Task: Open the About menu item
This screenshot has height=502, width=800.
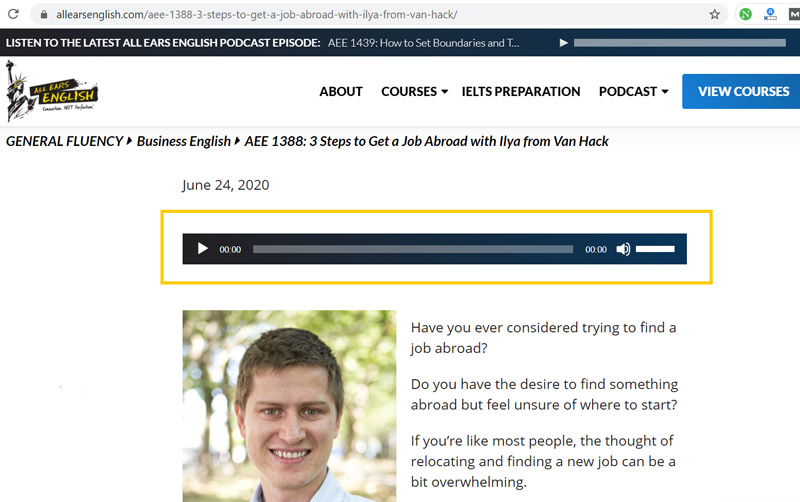Action: pos(341,91)
